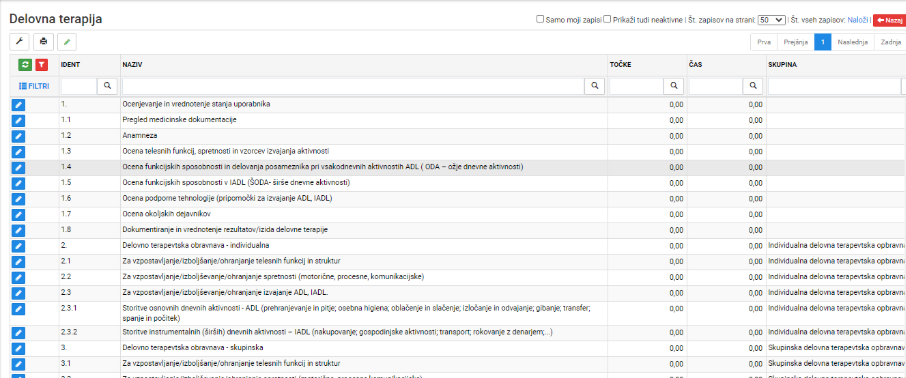
Task: Click the SKUPINA filter input field
Action: tap(834, 86)
